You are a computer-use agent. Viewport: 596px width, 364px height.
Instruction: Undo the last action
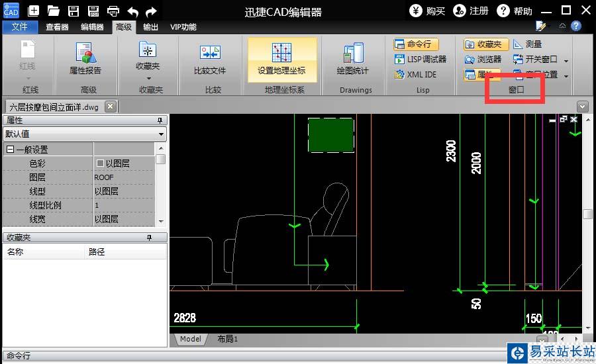coord(132,11)
